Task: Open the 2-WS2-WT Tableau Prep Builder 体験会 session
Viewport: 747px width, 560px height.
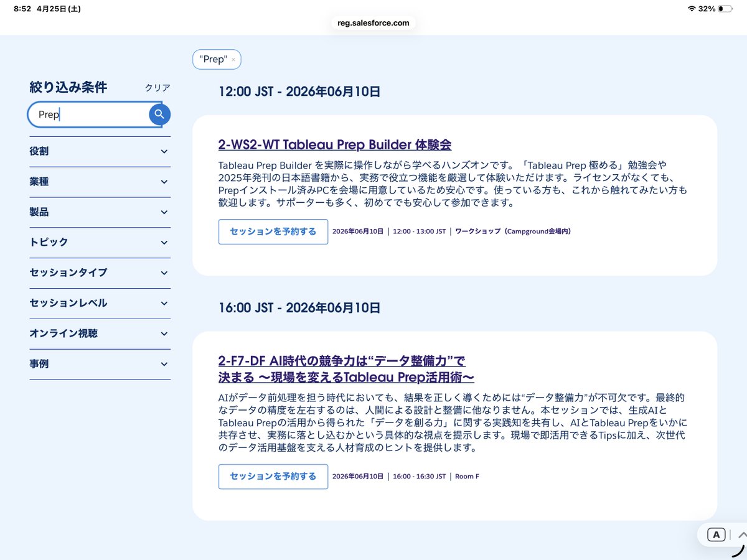Action: tap(335, 145)
